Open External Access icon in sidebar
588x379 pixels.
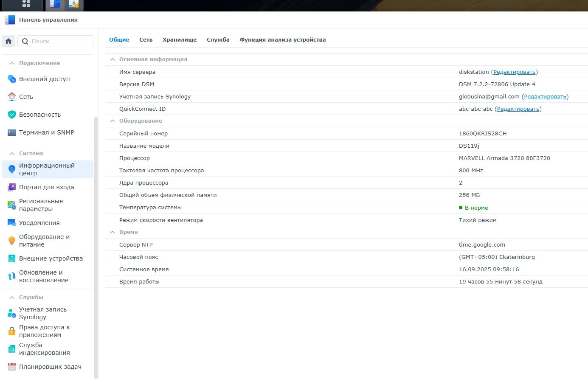pyautogui.click(x=12, y=79)
